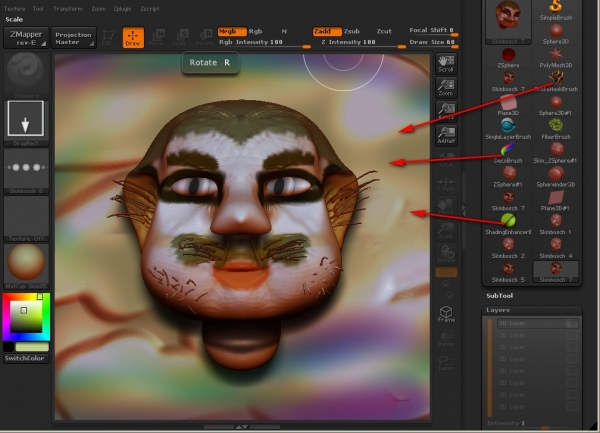Click the SwitchColor button
The image size is (600, 433).
25,358
